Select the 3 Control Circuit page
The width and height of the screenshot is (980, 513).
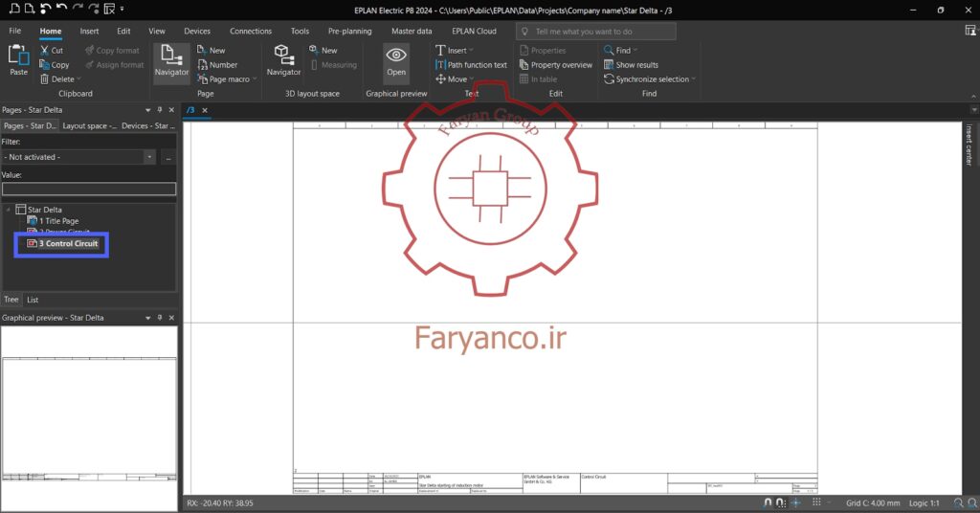[62, 244]
